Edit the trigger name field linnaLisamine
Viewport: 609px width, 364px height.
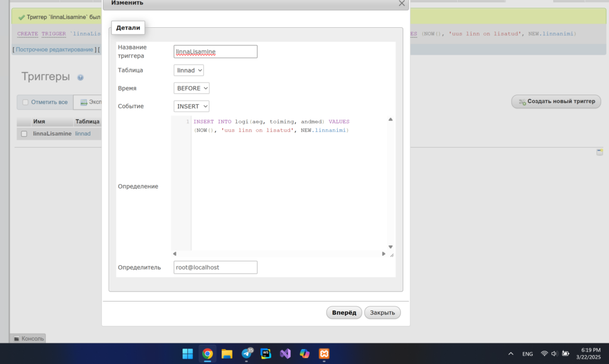pyautogui.click(x=215, y=52)
